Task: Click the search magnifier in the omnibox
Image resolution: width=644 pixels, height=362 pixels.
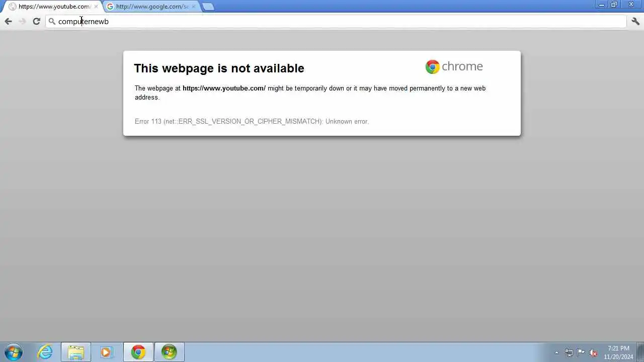Action: (x=52, y=22)
